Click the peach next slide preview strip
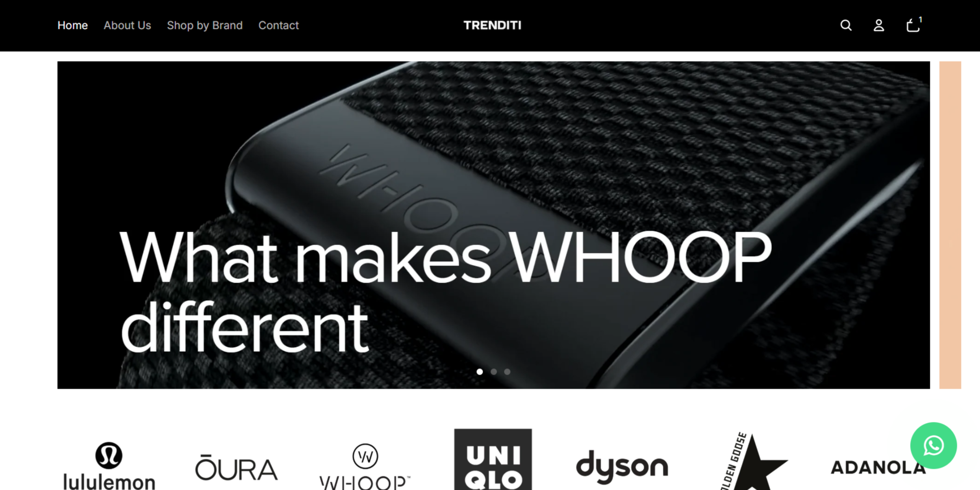Image resolution: width=980 pixels, height=490 pixels. point(950,225)
